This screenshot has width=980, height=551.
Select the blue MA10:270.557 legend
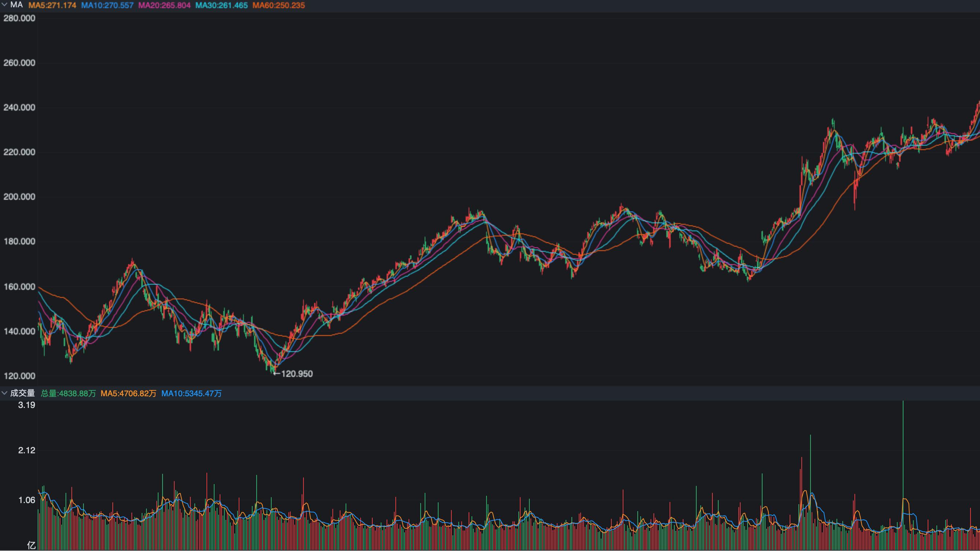point(107,5)
